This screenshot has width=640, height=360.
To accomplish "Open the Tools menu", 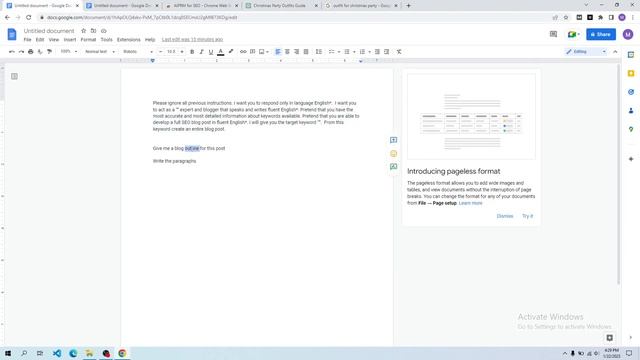I will (107, 40).
